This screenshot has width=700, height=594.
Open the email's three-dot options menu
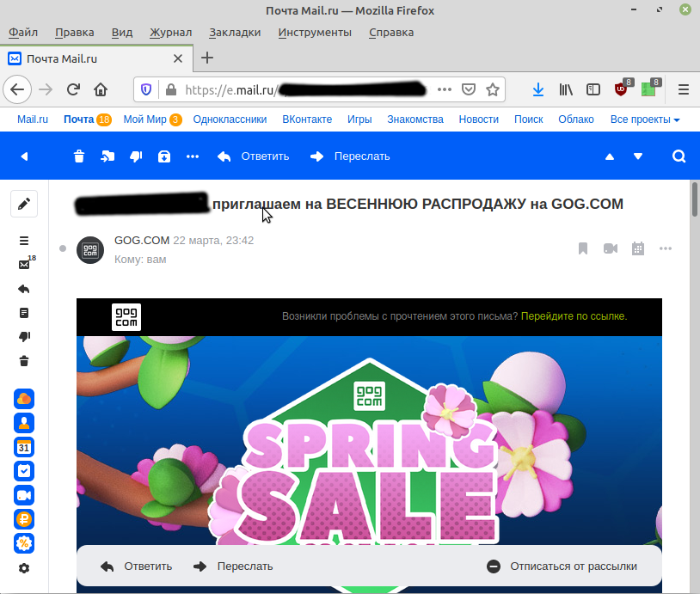[x=666, y=248]
